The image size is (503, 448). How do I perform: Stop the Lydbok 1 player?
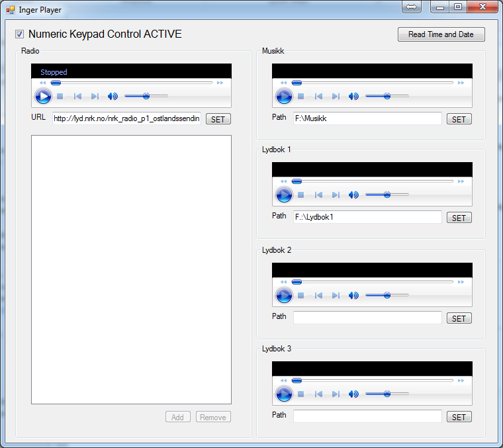coord(300,195)
